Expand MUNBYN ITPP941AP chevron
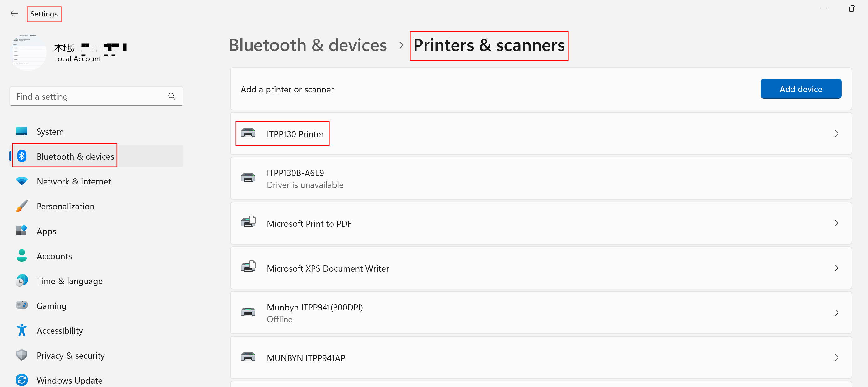 click(x=836, y=358)
